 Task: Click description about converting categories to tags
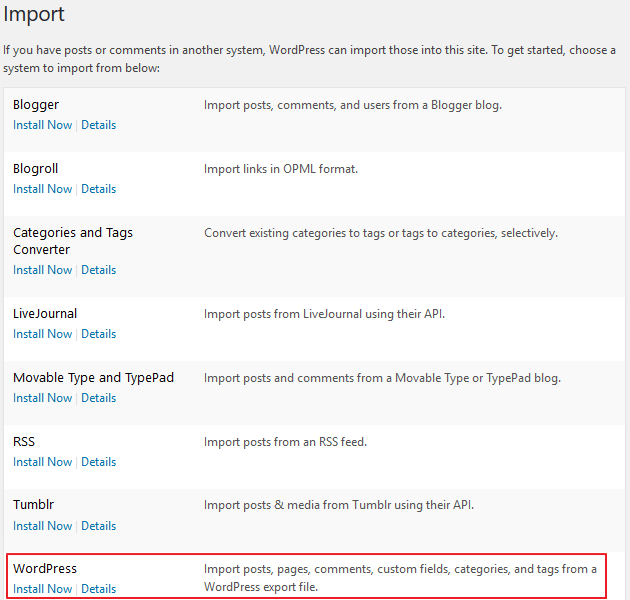[381, 233]
